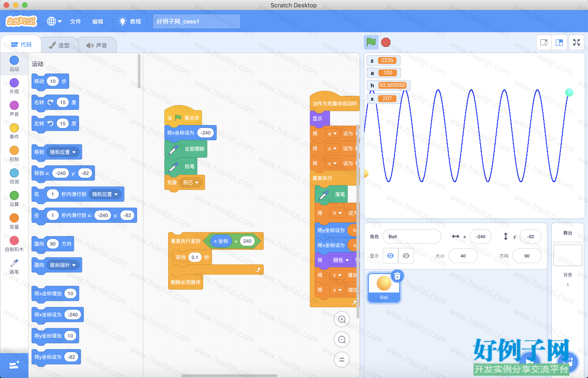Edit the sprite name field Ball
This screenshot has height=378, width=588.
tap(412, 236)
